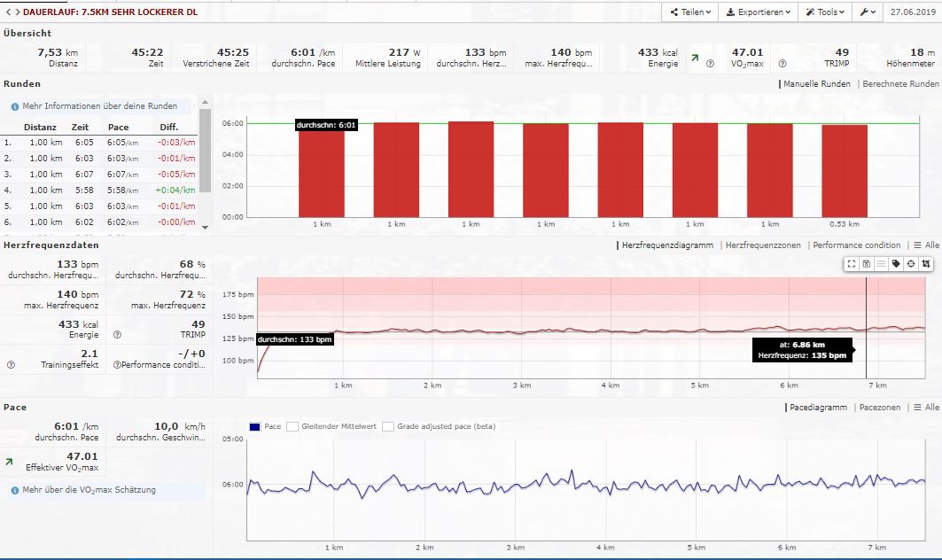The height and width of the screenshot is (560, 942).
Task: Go to previous activity with left arrow
Action: (x=7, y=12)
